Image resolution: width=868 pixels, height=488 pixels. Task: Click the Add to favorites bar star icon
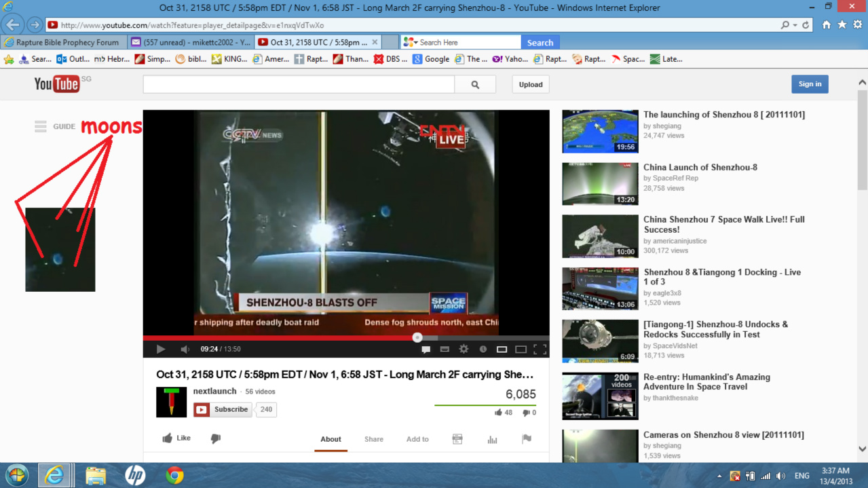(x=9, y=59)
